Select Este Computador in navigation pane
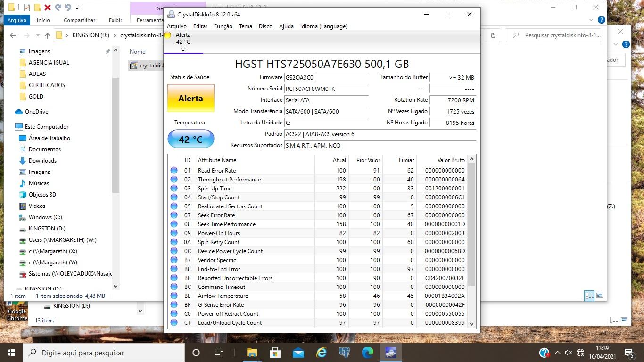This screenshot has width=644, height=362. (47, 127)
